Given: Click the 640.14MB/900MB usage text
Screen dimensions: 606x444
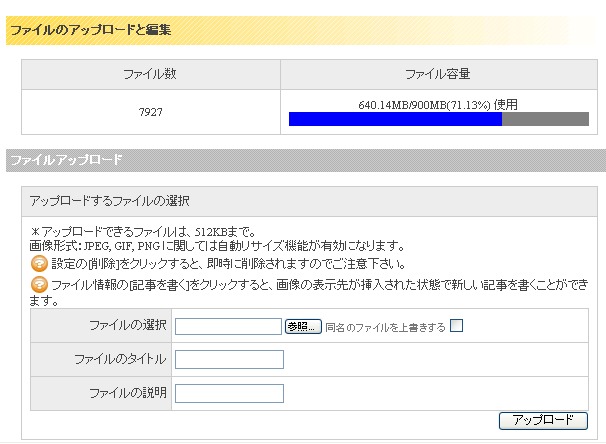Looking at the screenshot, I should point(438,104).
